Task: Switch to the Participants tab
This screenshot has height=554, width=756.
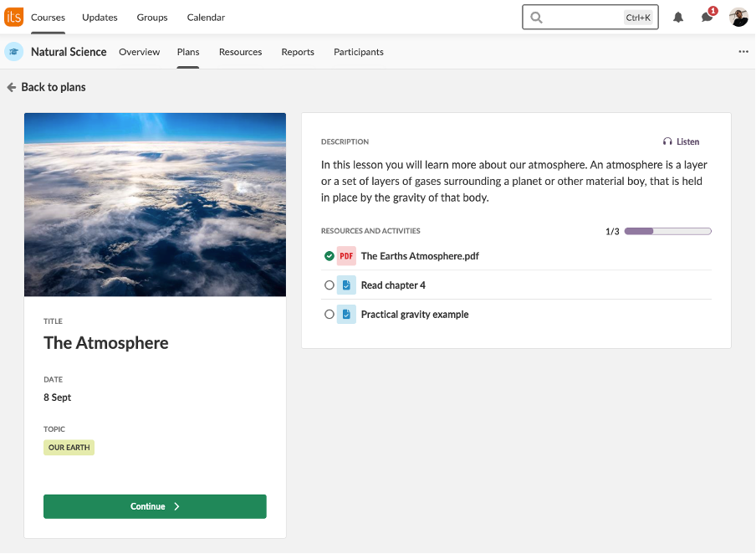Action: pyautogui.click(x=358, y=52)
